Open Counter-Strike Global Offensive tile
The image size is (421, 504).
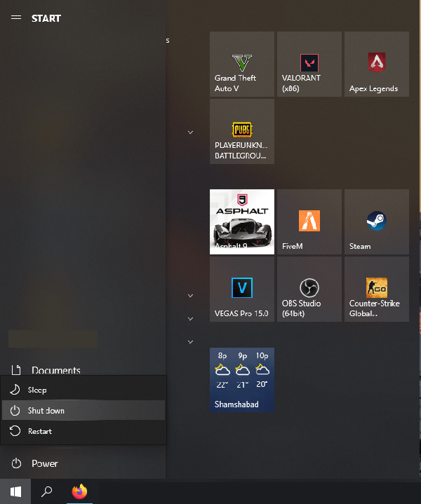click(377, 289)
